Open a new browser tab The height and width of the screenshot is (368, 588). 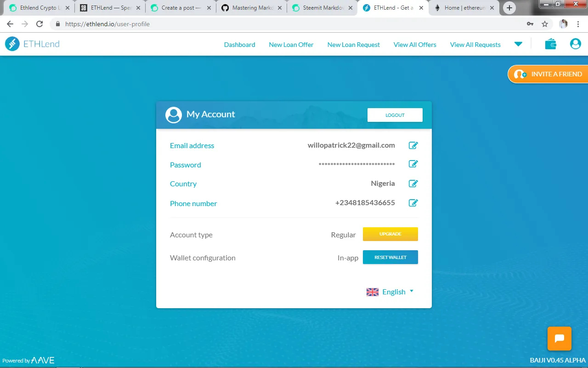(509, 8)
